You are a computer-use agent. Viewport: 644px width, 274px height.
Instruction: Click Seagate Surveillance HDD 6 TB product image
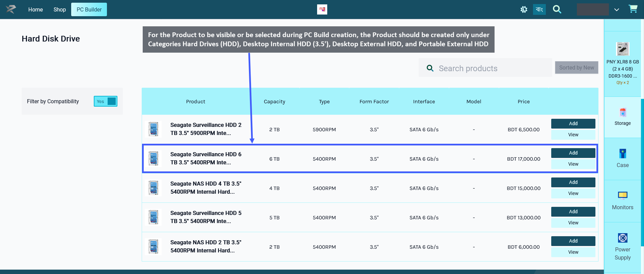click(x=153, y=159)
